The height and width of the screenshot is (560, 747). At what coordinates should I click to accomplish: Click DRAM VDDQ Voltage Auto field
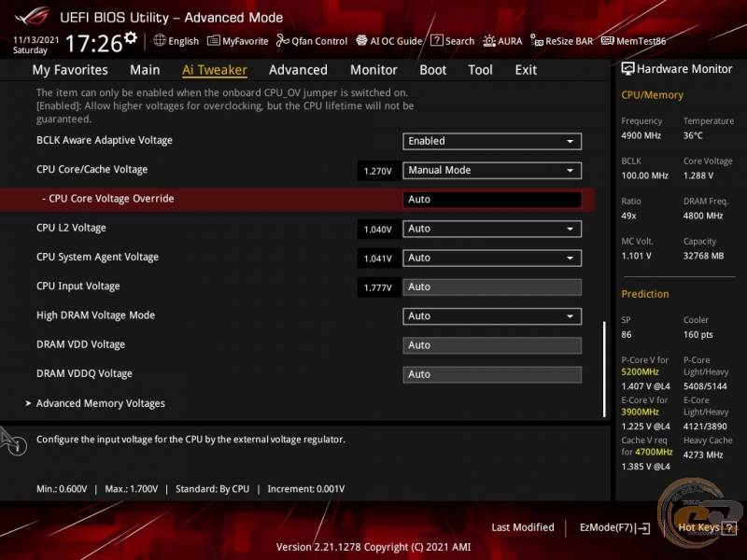[x=492, y=375]
